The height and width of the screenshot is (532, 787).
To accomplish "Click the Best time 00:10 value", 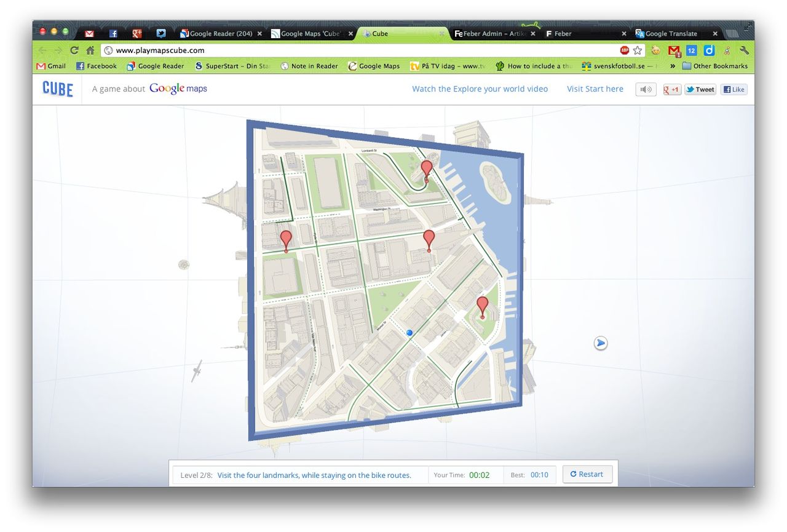I will point(539,475).
